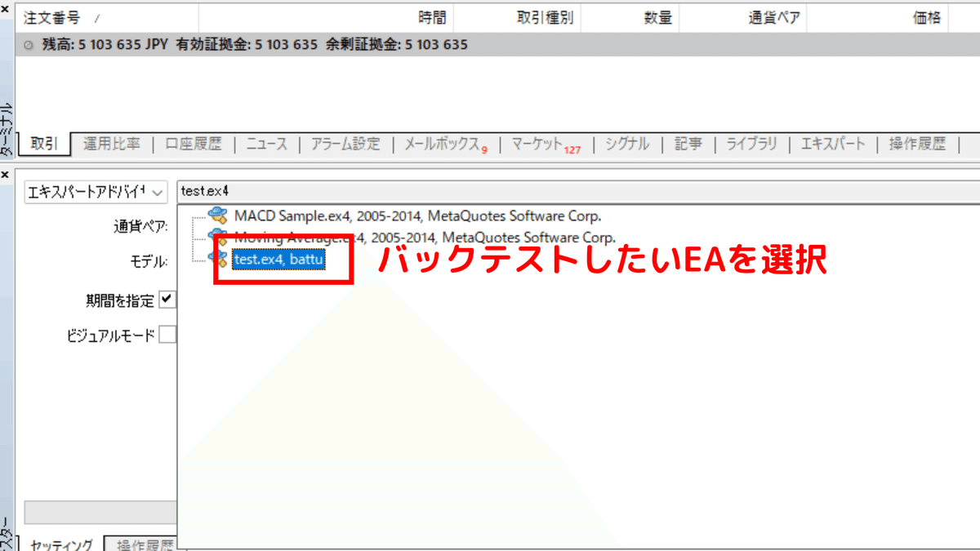
Task: Switch to the ニュース tab
Action: (267, 144)
